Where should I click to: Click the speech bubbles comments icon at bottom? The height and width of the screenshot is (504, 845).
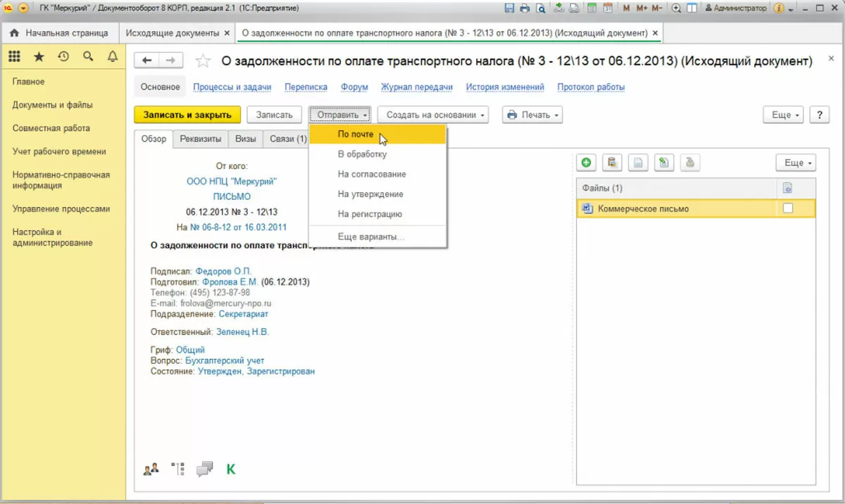pos(204,468)
